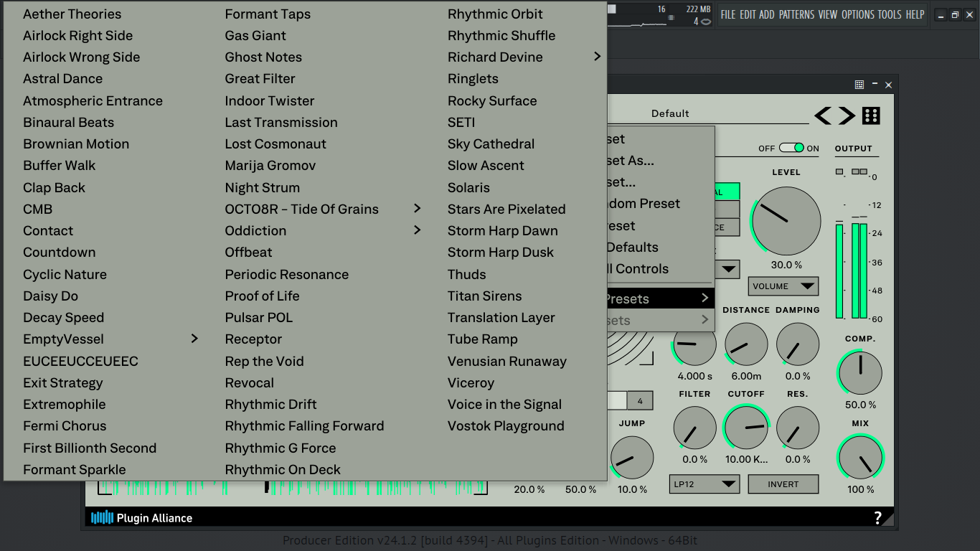Expand the Oddiction preset submenu
980x551 pixels.
click(x=324, y=230)
